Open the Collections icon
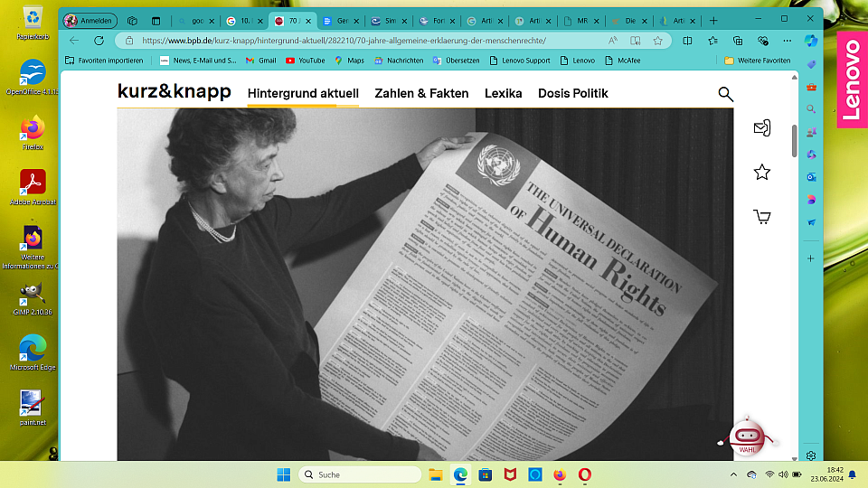 [738, 41]
